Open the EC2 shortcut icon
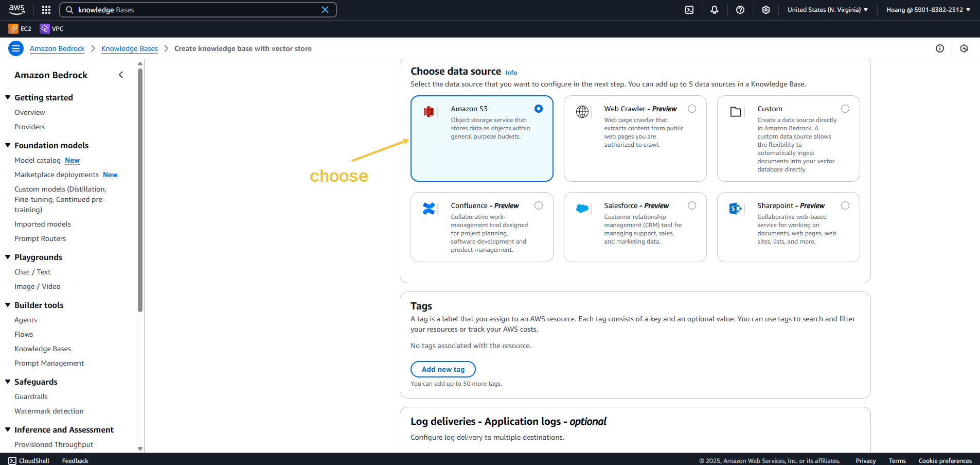 click(13, 29)
